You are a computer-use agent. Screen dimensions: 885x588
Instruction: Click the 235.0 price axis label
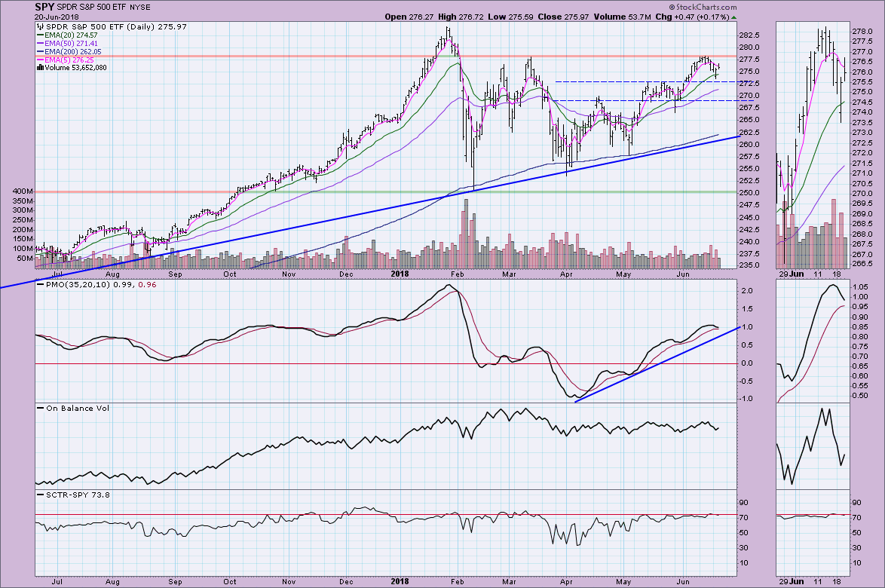pyautogui.click(x=749, y=265)
